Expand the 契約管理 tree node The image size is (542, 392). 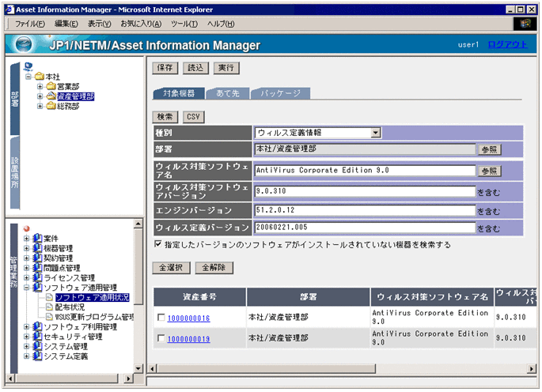click(27, 258)
